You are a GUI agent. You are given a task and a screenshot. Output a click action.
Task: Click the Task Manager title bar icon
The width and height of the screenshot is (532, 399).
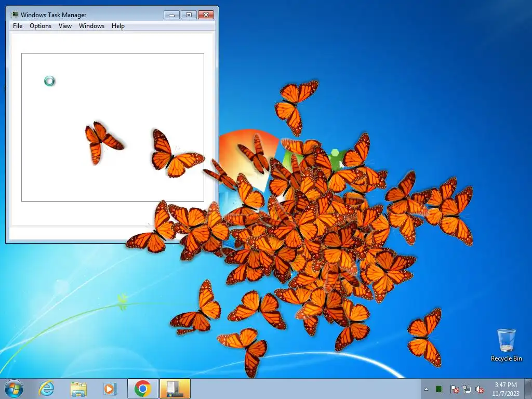(x=15, y=15)
